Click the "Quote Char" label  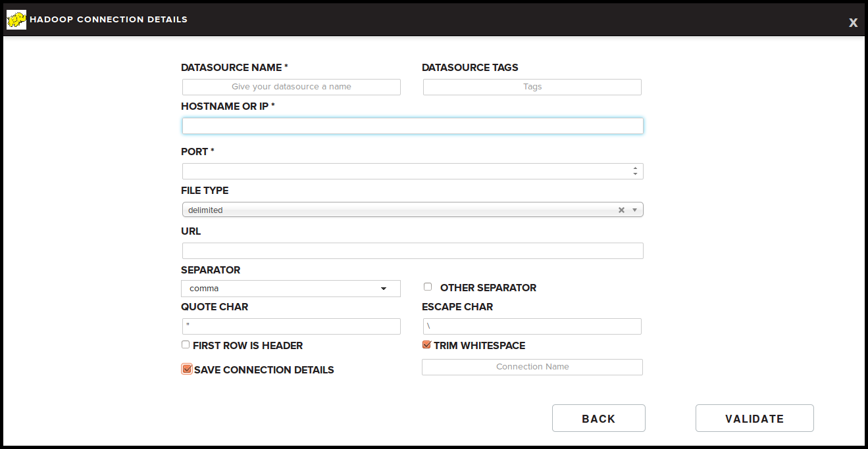pos(215,307)
